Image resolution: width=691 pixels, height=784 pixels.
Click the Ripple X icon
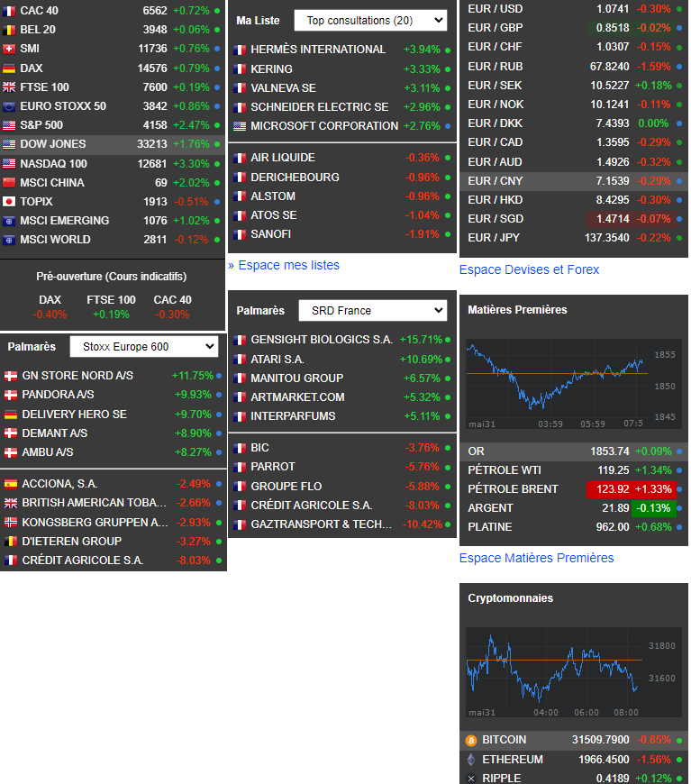(x=471, y=779)
